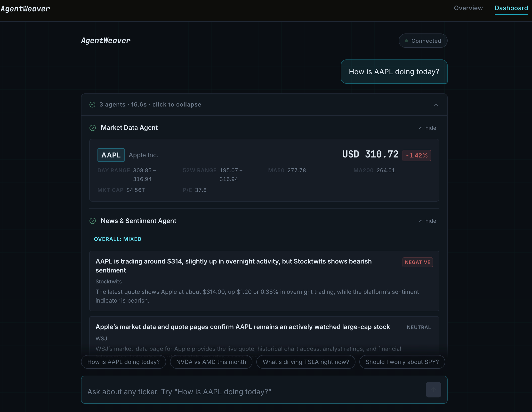This screenshot has height=412, width=532.
Task: Click the MA50 value 277.78
Action: click(297, 170)
